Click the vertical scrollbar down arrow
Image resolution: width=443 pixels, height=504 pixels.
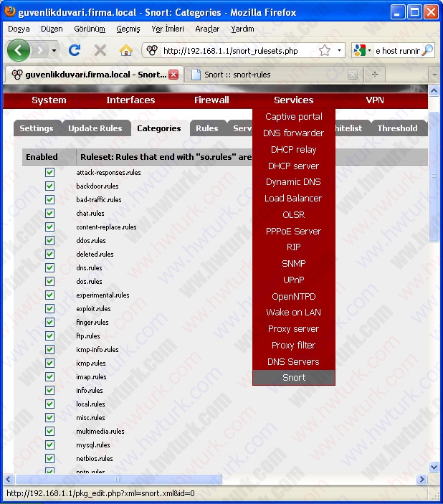coord(434,467)
